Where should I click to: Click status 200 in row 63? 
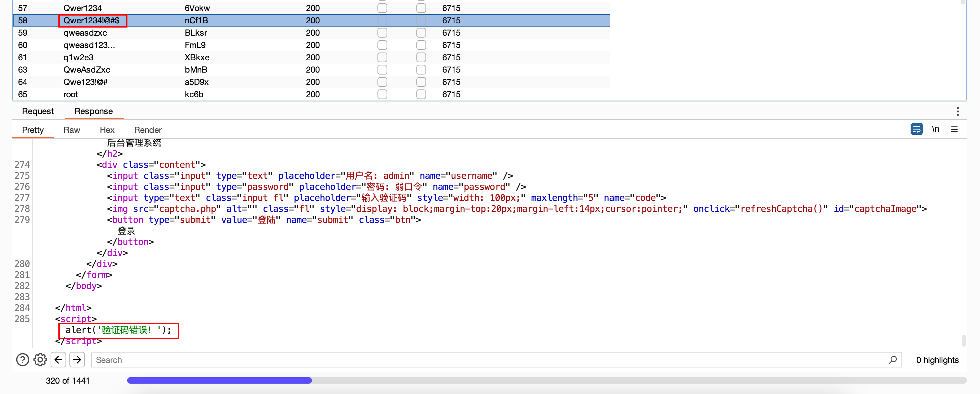click(313, 70)
